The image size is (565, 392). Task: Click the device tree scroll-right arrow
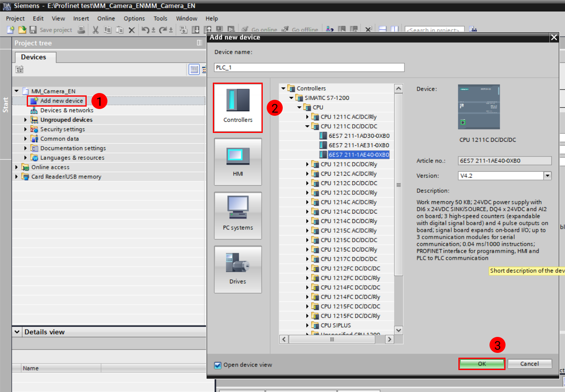coord(389,339)
